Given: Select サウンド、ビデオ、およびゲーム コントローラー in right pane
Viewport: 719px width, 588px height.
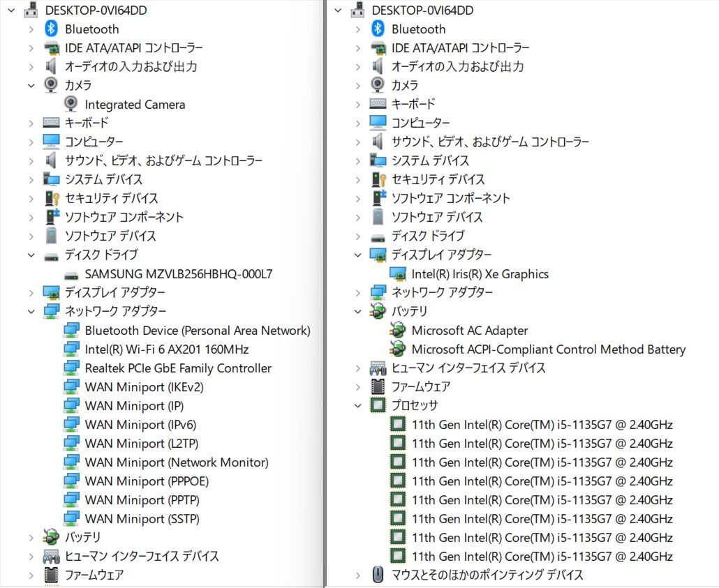Looking at the screenshot, I should pos(490,142).
